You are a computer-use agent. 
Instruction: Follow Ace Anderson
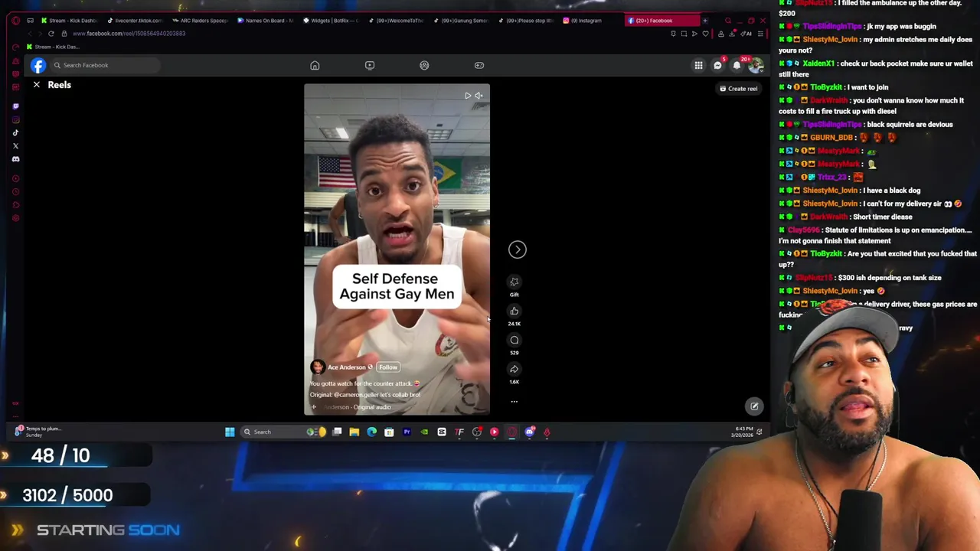(388, 367)
